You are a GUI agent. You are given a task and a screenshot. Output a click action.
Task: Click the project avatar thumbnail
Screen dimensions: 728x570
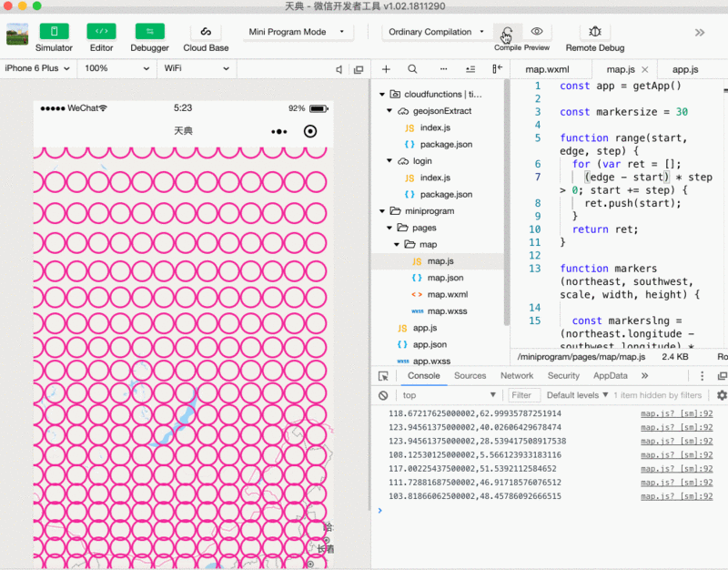click(17, 34)
